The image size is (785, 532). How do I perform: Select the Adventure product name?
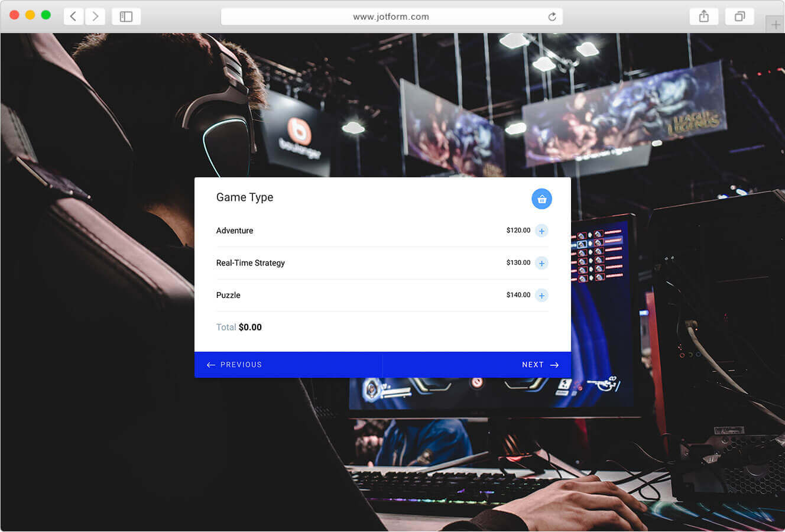tap(235, 231)
